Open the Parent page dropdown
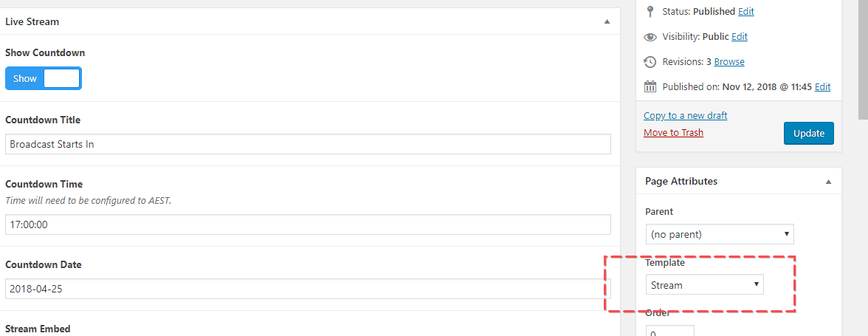The image size is (868, 336). pos(719,235)
